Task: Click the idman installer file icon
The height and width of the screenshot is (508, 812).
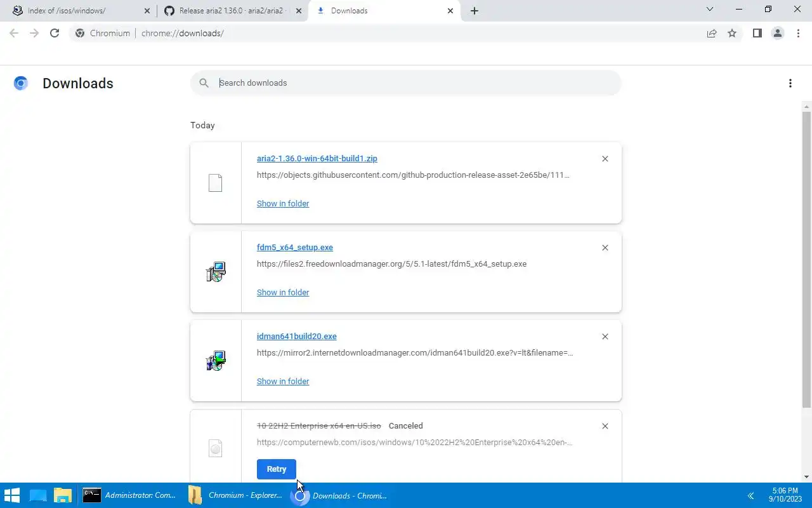Action: pyautogui.click(x=216, y=361)
